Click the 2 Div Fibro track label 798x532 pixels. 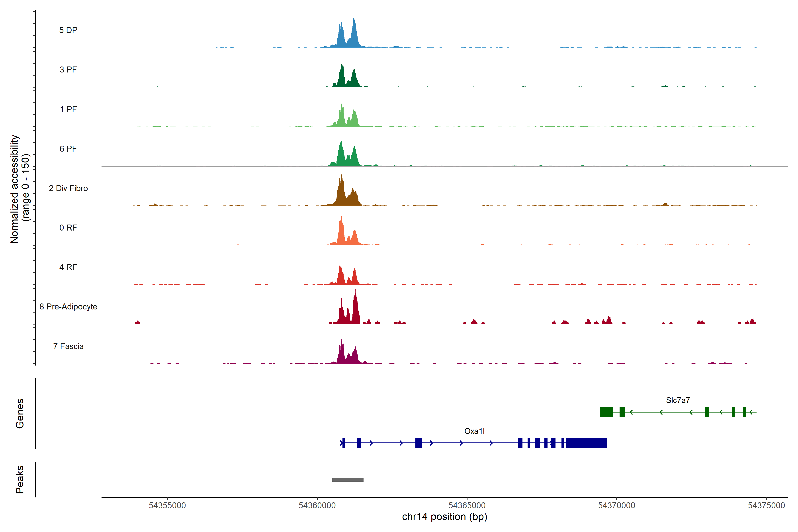coord(68,188)
